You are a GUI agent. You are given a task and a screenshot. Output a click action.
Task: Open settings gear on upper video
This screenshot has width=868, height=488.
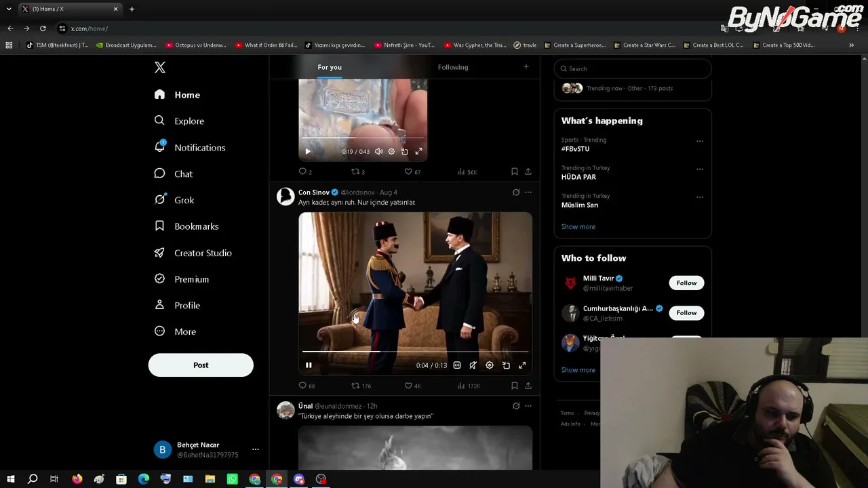(391, 152)
